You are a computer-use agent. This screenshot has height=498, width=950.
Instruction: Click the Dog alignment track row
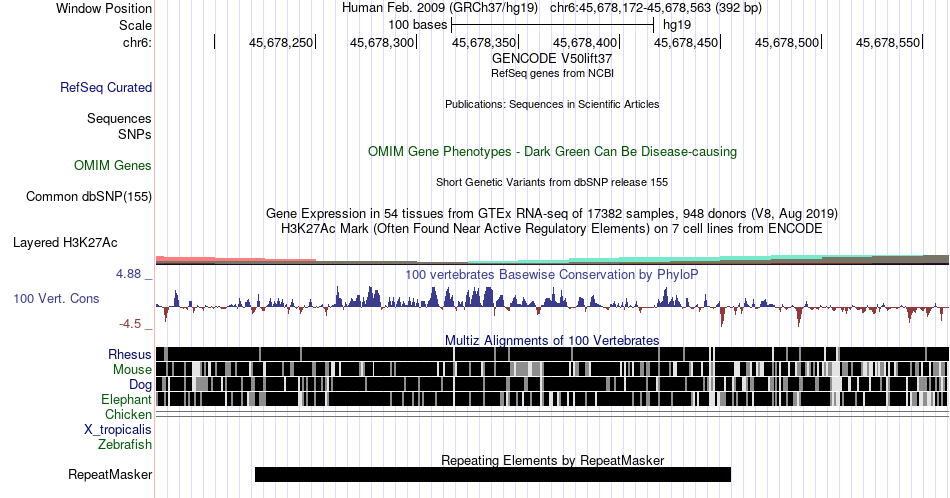click(552, 384)
